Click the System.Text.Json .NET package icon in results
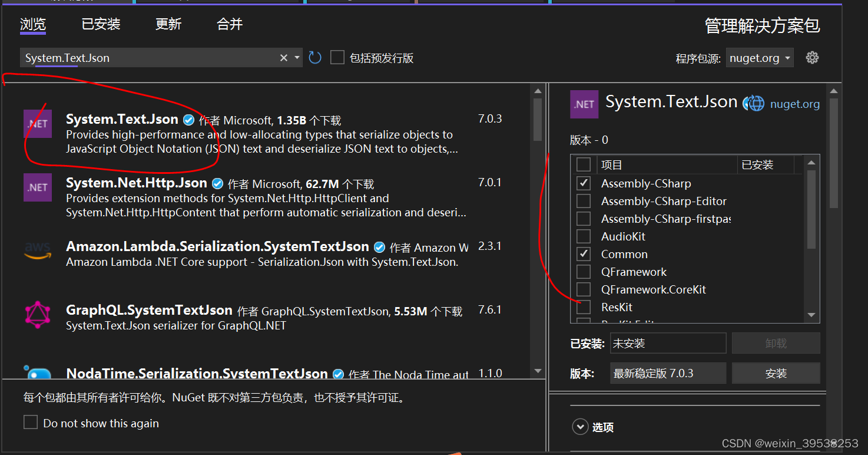 37,124
